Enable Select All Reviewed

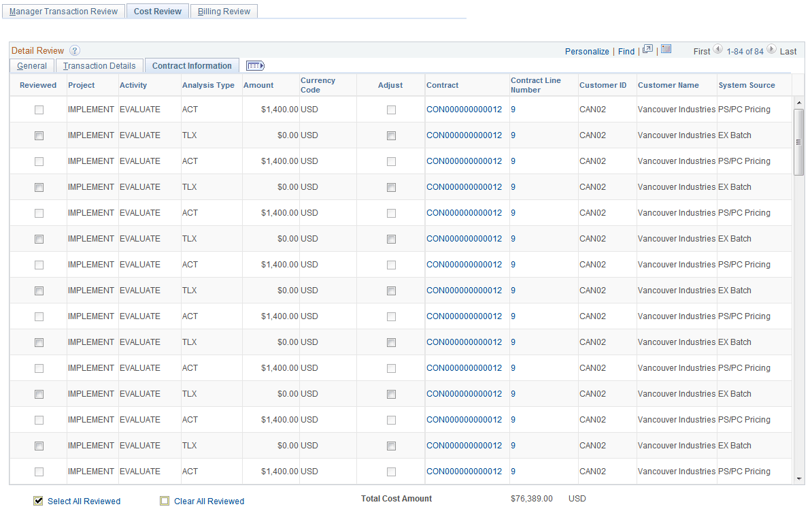(x=37, y=501)
